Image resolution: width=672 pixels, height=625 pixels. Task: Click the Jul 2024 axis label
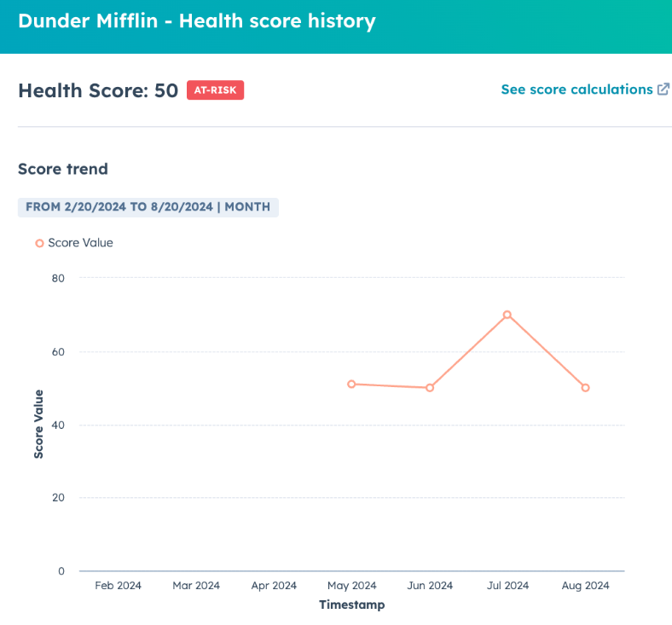pyautogui.click(x=508, y=586)
